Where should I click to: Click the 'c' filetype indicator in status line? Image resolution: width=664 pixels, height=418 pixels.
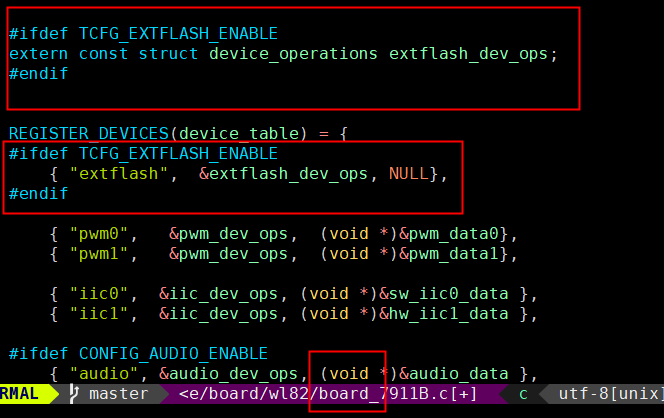(x=522, y=394)
